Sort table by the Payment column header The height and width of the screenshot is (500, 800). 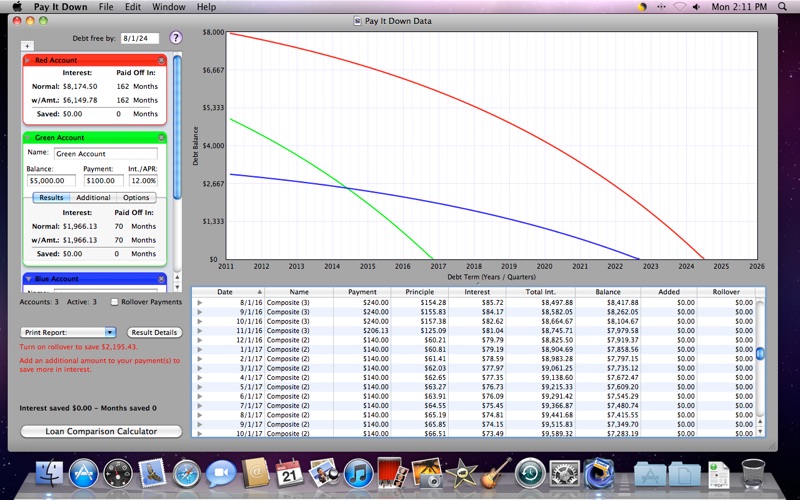[362, 292]
